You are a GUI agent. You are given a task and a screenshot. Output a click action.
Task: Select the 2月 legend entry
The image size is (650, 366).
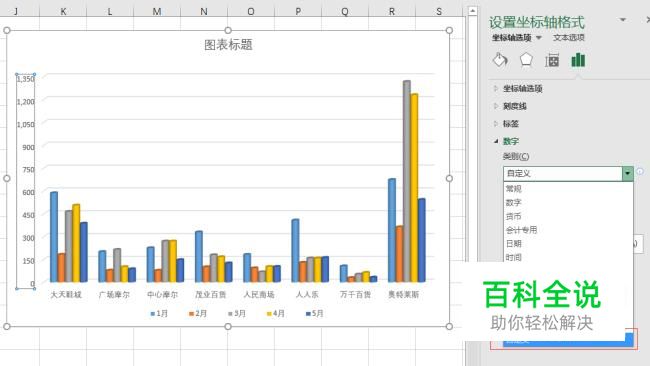(x=198, y=313)
